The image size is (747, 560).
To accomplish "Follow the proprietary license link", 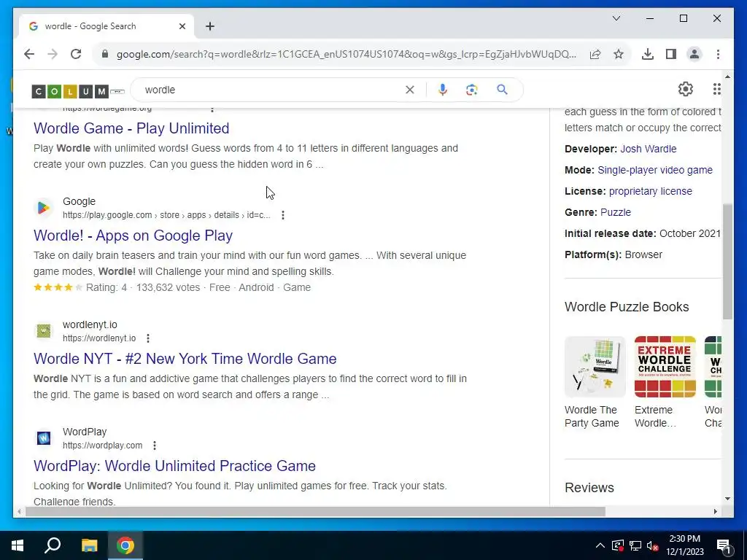I will click(x=650, y=191).
